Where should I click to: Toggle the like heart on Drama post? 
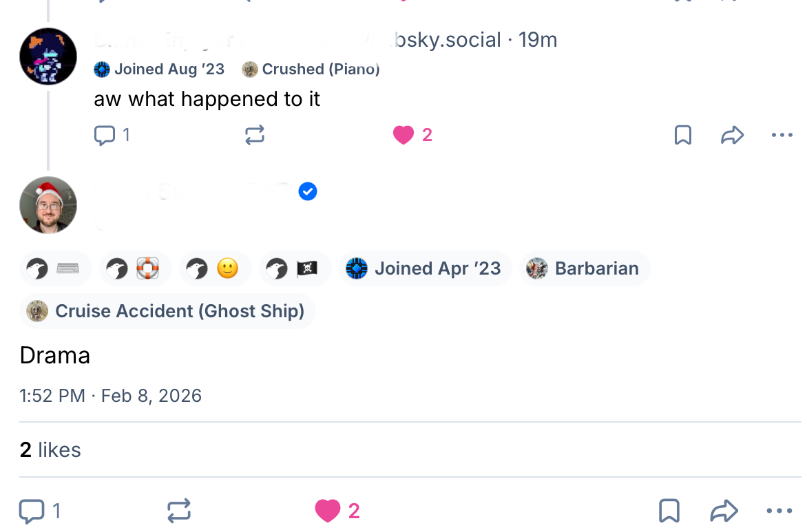(328, 511)
